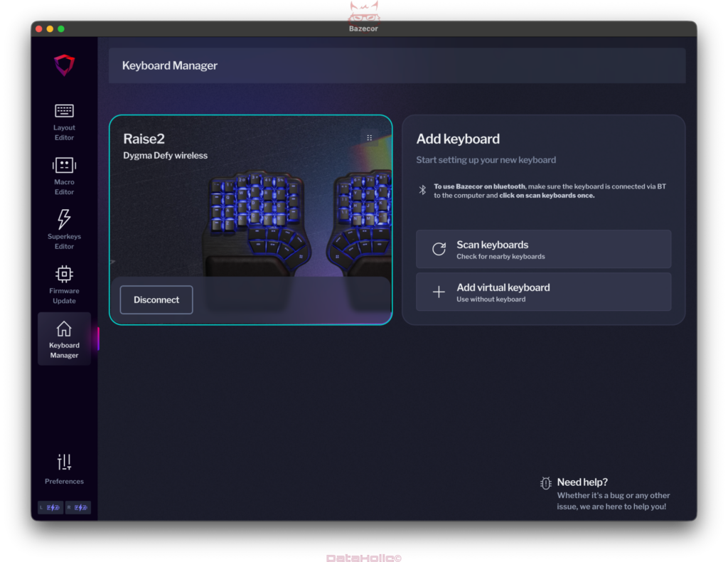Click the Keyboard Manager page heading

[x=170, y=65]
